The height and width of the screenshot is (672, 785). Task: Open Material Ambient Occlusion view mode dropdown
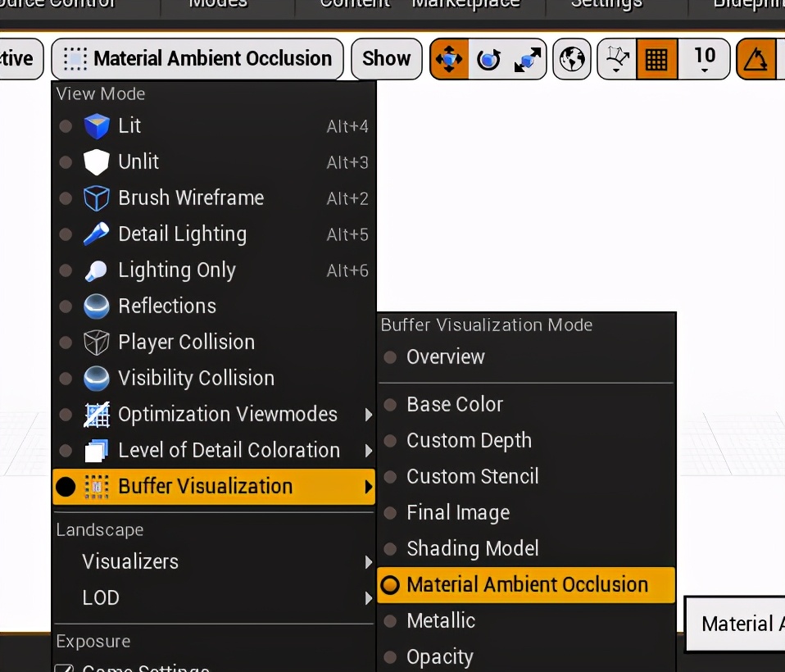pos(197,59)
